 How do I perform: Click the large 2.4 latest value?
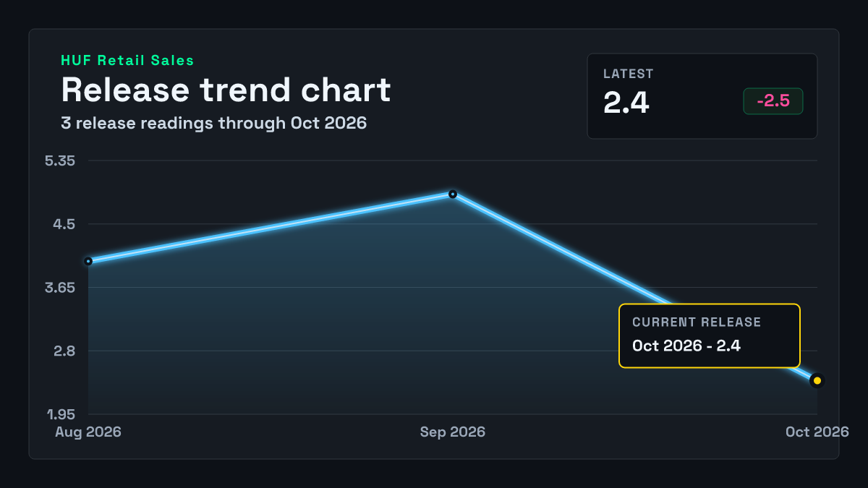point(626,103)
